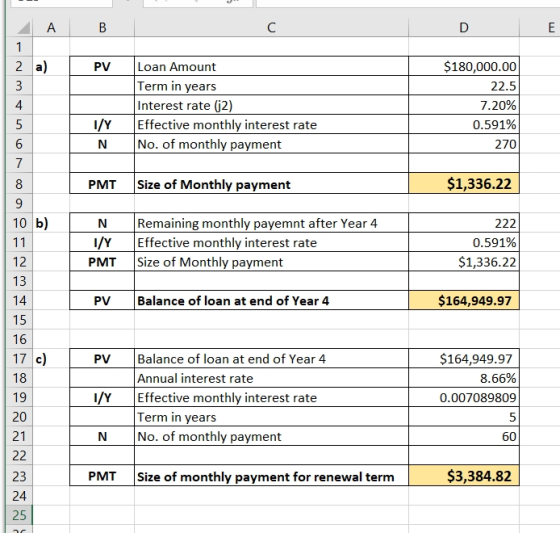Select row 14 header
The image size is (560, 533).
coord(19,300)
